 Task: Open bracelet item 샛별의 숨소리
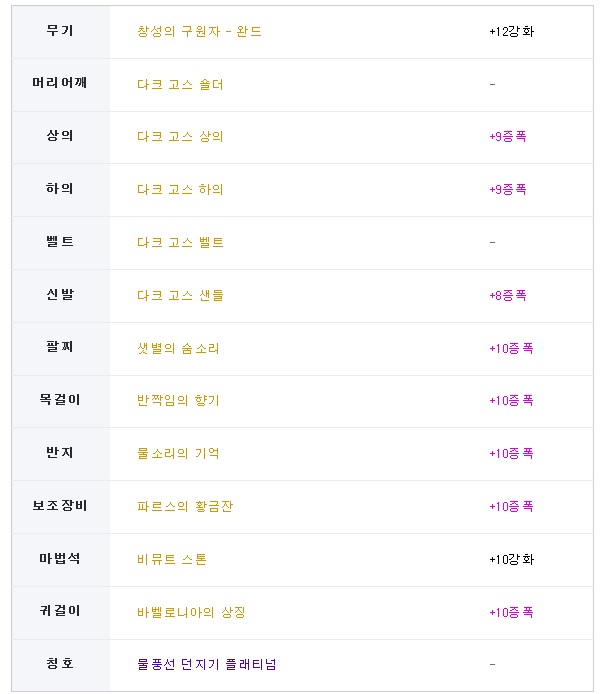pos(178,348)
